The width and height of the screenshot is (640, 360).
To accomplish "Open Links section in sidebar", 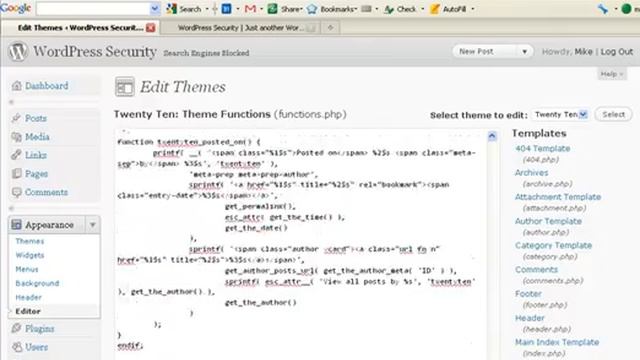I will click(x=36, y=155).
